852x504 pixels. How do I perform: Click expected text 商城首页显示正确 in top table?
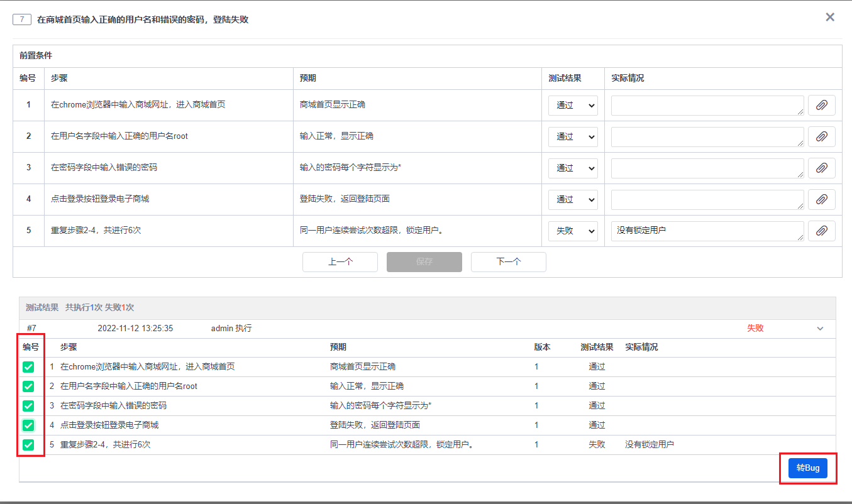click(x=332, y=105)
